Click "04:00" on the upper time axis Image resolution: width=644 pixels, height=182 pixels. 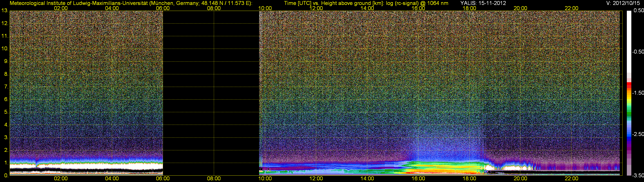tap(112, 8)
